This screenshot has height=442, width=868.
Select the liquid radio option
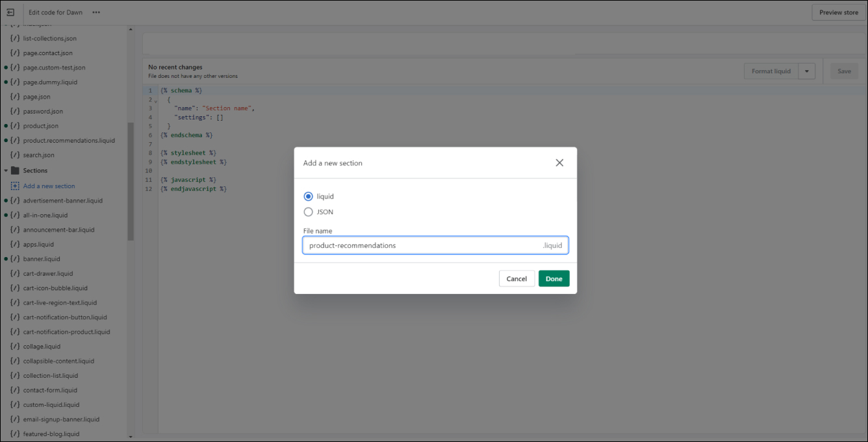tap(309, 197)
